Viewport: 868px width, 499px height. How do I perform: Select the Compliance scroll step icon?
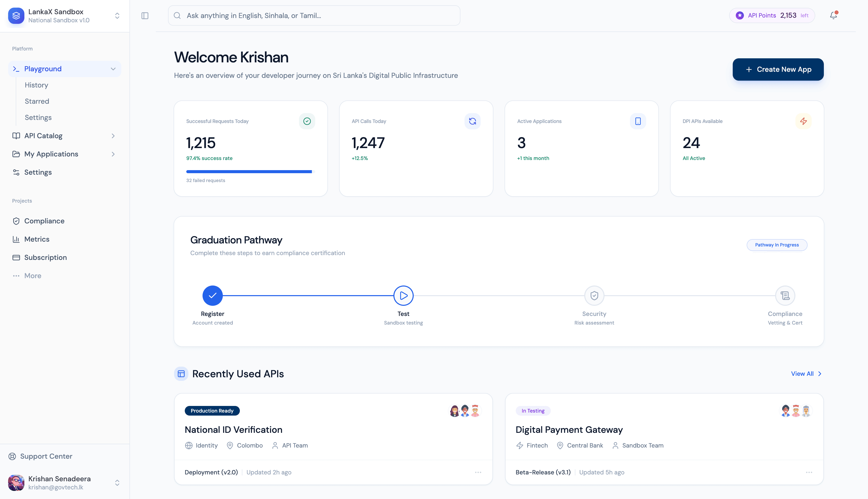785,295
